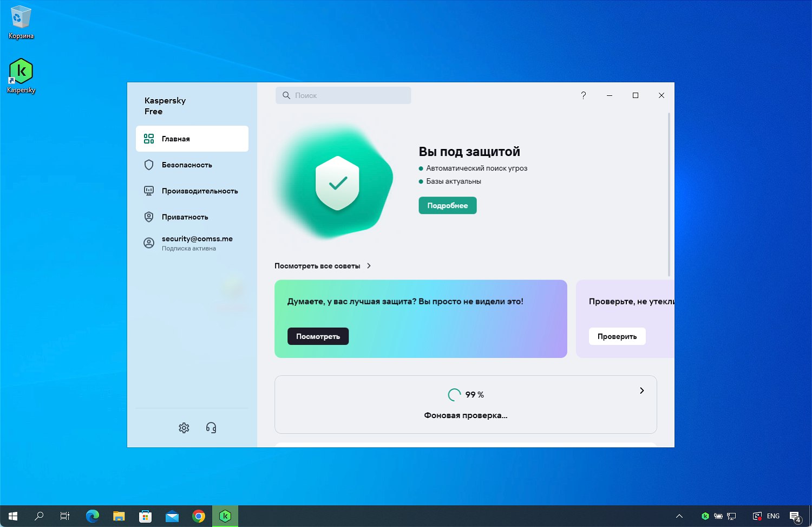Click into the Поиск search field
The width and height of the screenshot is (812, 527).
pos(343,95)
